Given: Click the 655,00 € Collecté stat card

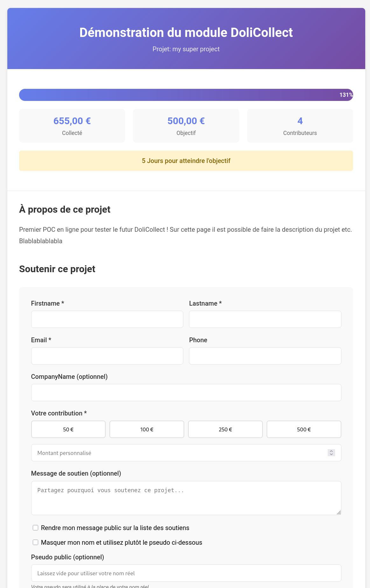Looking at the screenshot, I should coord(72,126).
